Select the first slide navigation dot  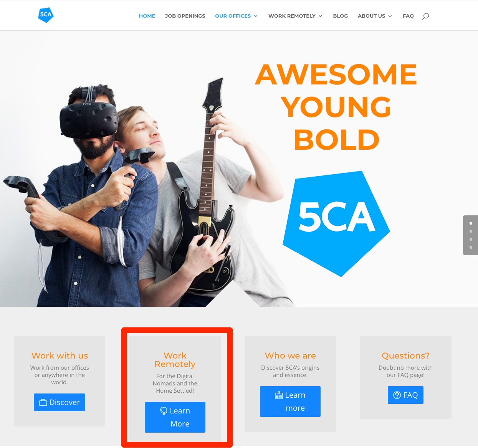pyautogui.click(x=471, y=223)
